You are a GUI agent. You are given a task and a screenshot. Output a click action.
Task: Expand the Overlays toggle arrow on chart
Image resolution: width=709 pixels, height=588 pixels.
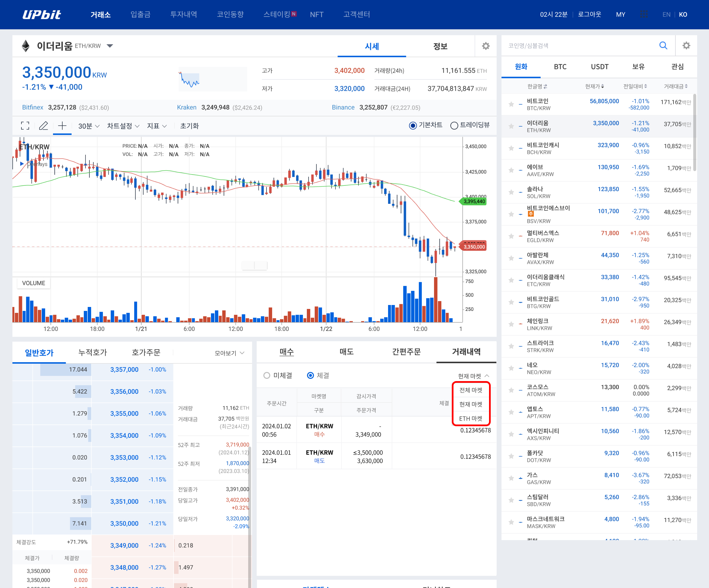[x=22, y=164]
